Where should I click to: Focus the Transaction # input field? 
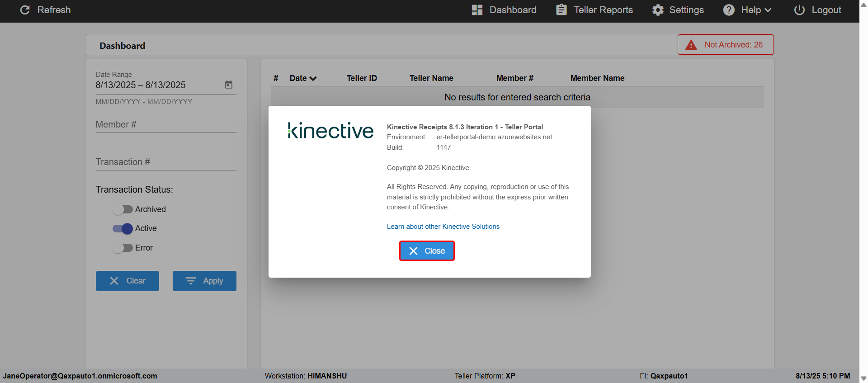tap(166, 162)
